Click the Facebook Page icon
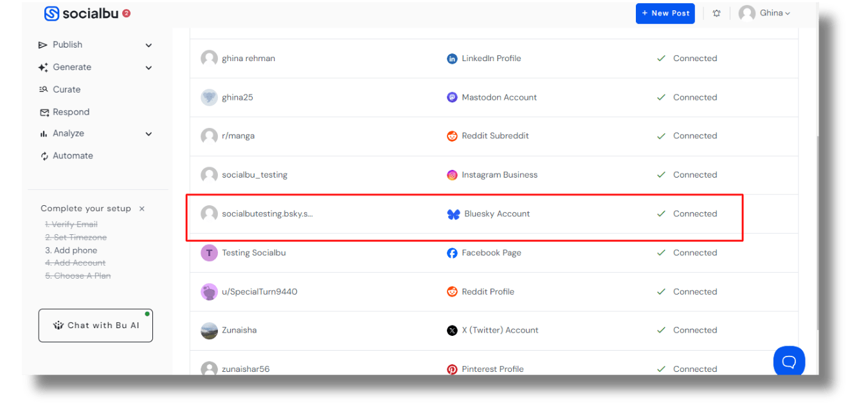The width and height of the screenshot is (868, 406). (452, 253)
